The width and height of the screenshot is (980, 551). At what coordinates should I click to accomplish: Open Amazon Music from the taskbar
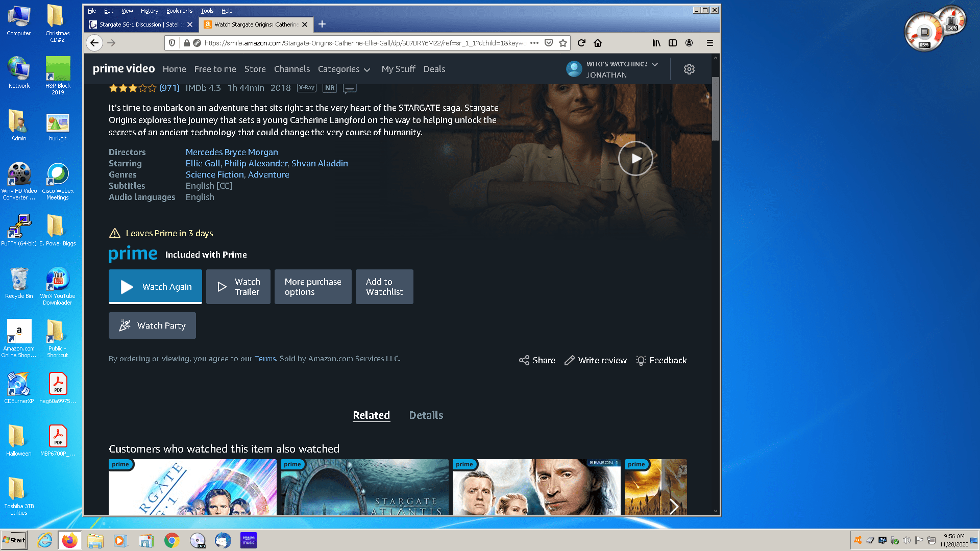(x=249, y=540)
